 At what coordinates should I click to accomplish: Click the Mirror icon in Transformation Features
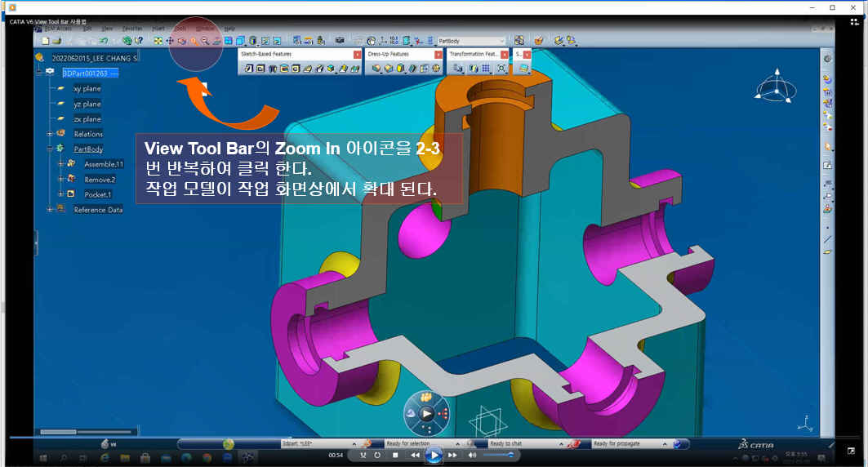click(x=474, y=68)
